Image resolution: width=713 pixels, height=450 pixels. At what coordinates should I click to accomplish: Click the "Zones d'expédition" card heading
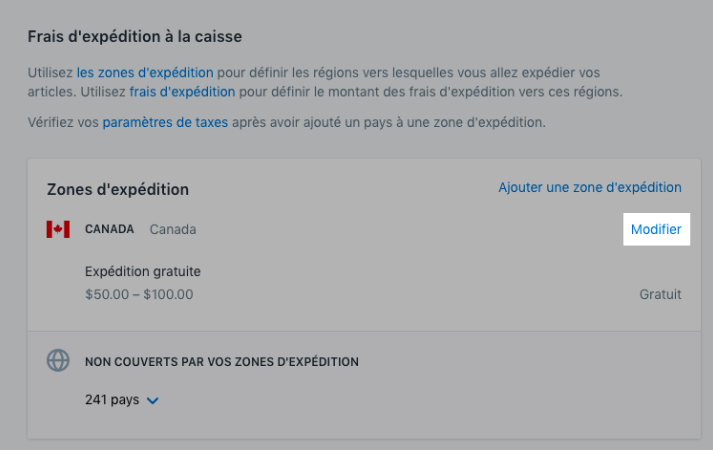[118, 189]
